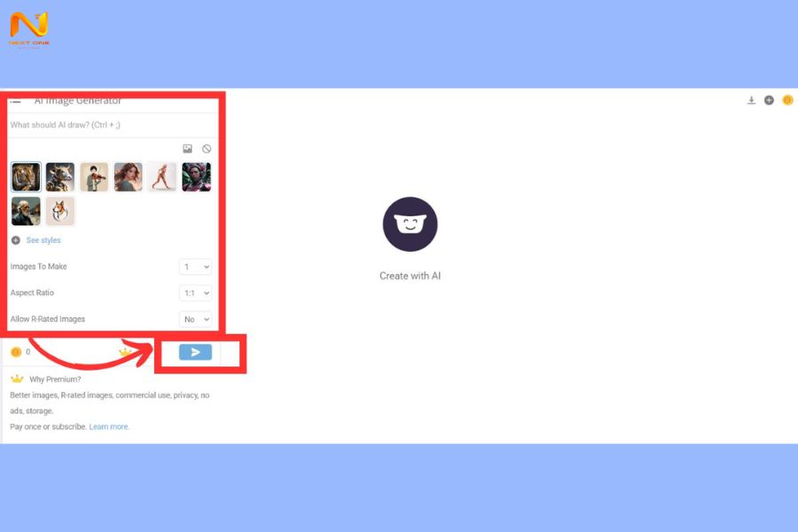This screenshot has height=532, width=798.
Task: Click the plus circle icon at top right
Action: (769, 100)
